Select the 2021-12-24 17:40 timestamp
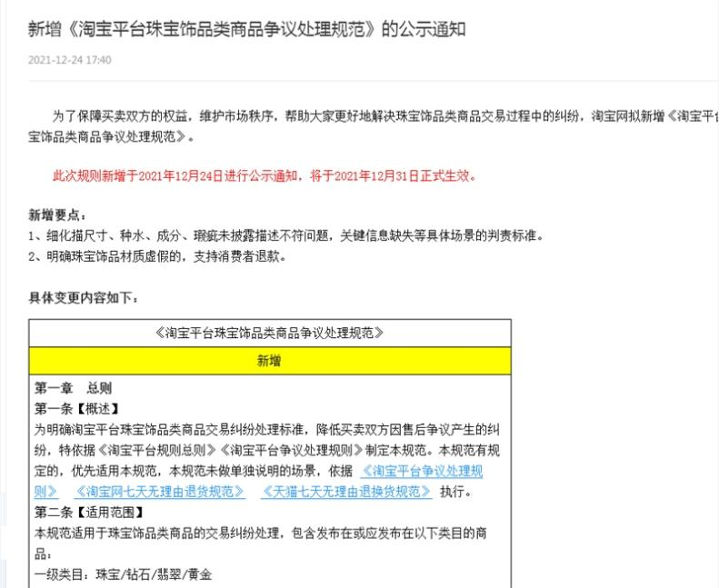Image resolution: width=719 pixels, height=588 pixels. 70,61
